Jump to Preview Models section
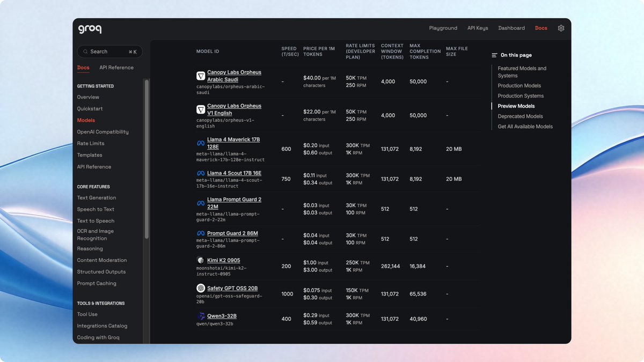 pos(516,106)
